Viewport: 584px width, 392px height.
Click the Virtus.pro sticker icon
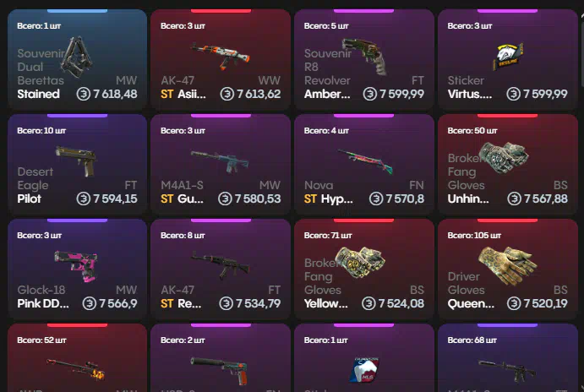pyautogui.click(x=508, y=57)
